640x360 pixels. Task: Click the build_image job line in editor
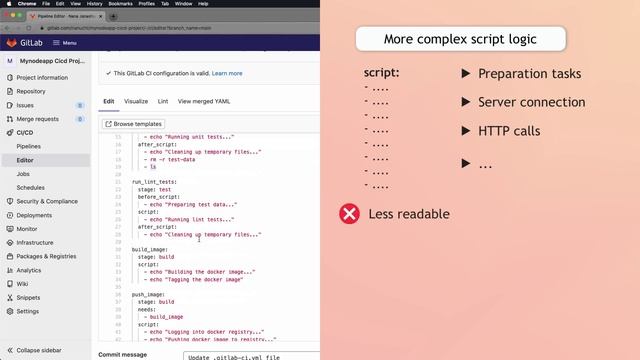tap(149, 250)
